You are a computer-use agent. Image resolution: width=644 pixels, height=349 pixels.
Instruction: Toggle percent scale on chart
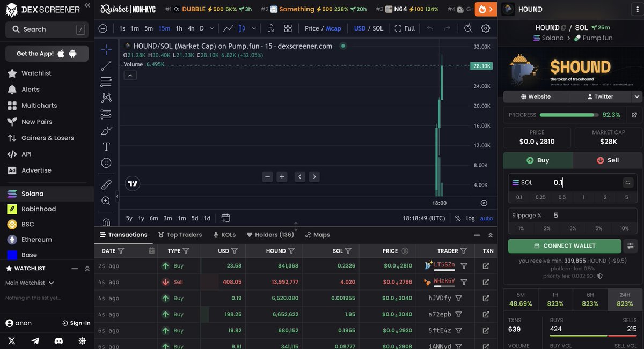458,218
